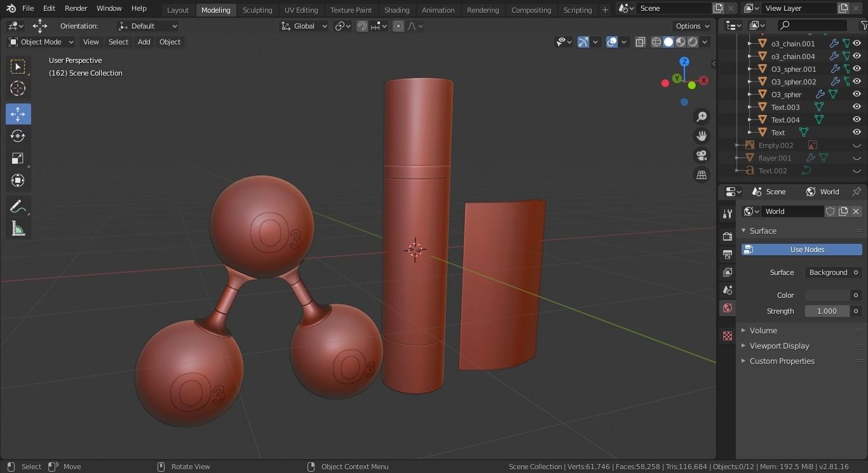Open the Global transform orientation dropdown
This screenshot has width=868, height=473.
point(304,26)
